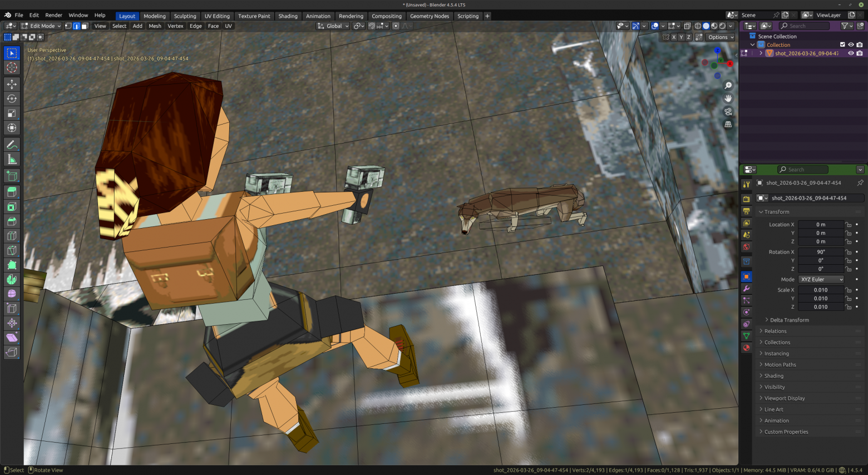Toggle camera view icon in viewport
The width and height of the screenshot is (868, 475).
[x=728, y=111]
